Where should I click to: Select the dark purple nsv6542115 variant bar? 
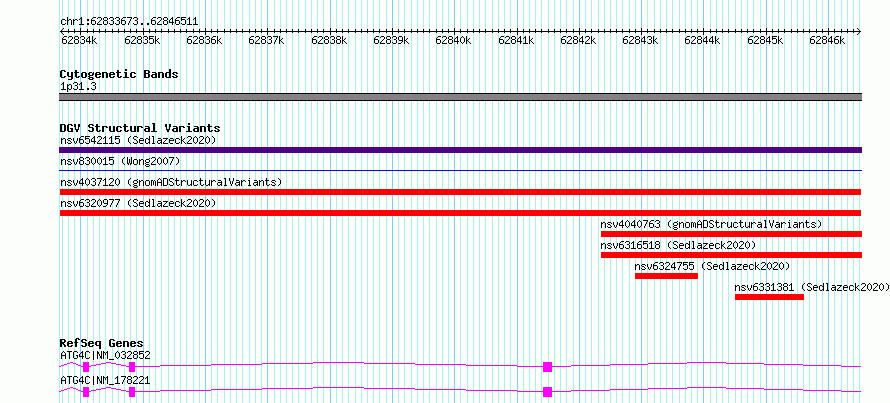click(x=460, y=150)
